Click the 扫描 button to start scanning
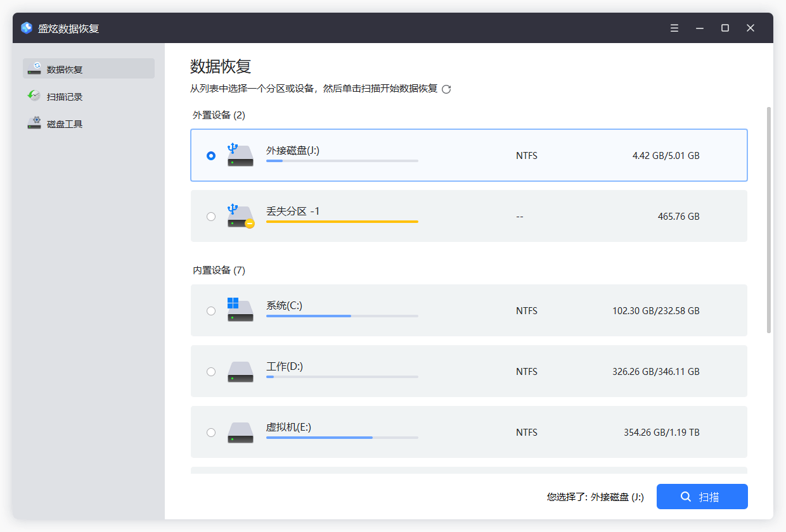Viewport: 786px width, 532px height. 702,497
